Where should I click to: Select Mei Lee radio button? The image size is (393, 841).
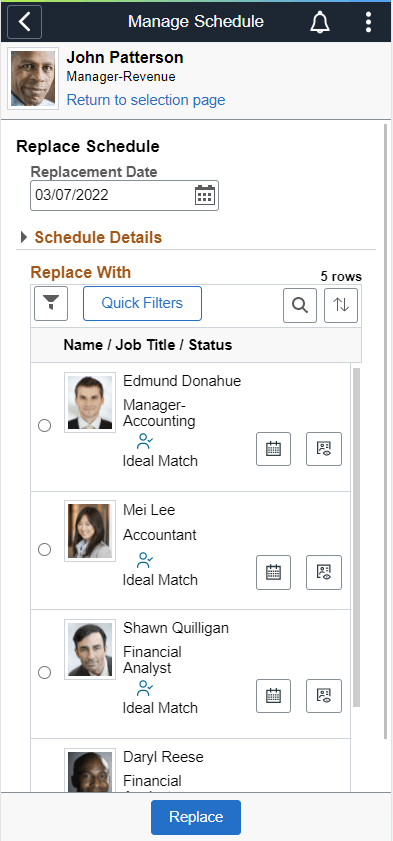[45, 549]
